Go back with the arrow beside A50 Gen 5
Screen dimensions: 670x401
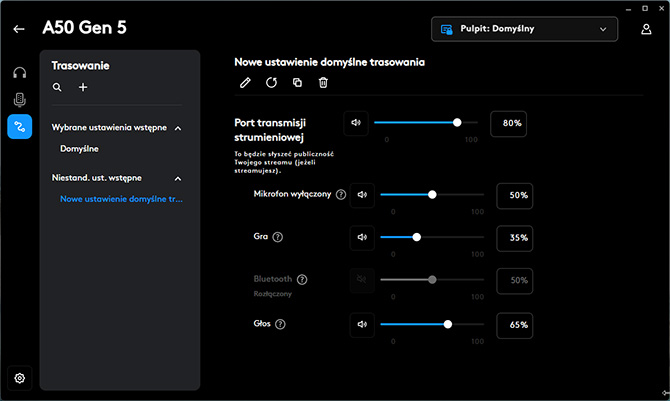[19, 29]
